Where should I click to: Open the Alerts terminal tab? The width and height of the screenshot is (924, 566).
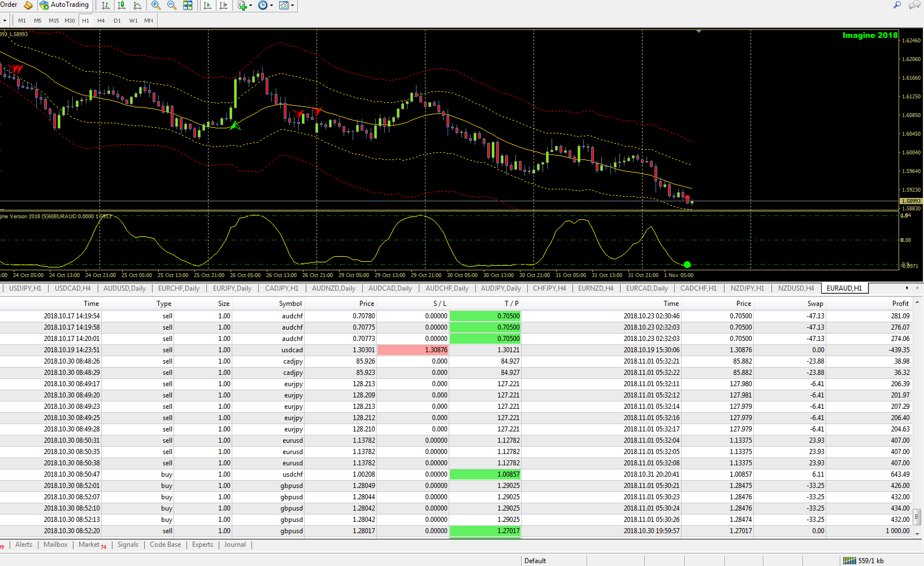point(24,545)
